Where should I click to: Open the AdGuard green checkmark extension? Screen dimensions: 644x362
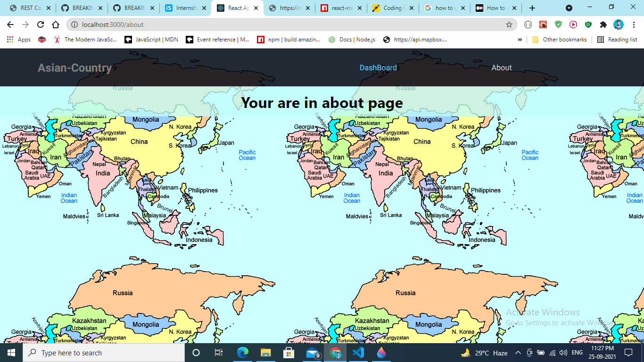coord(558,25)
